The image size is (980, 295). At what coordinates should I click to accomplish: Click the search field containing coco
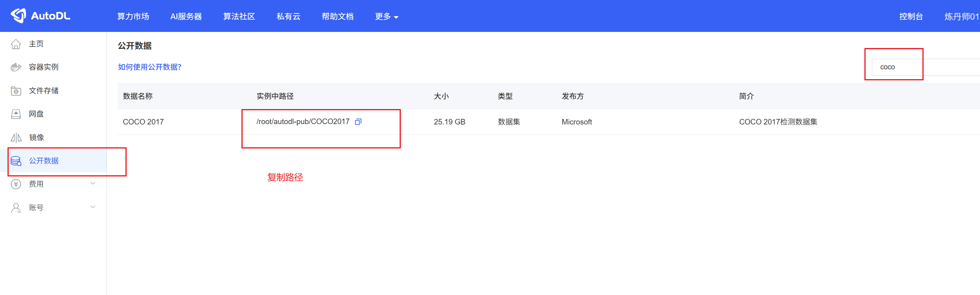(926, 67)
